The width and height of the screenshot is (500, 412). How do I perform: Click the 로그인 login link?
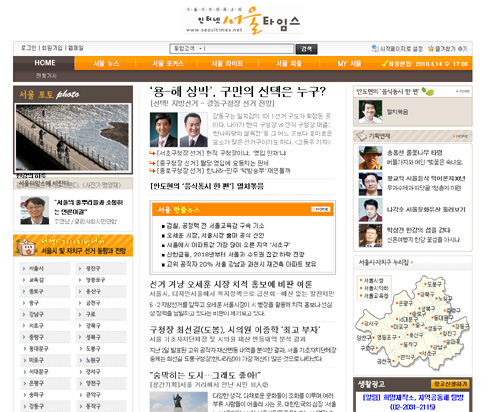28,48
